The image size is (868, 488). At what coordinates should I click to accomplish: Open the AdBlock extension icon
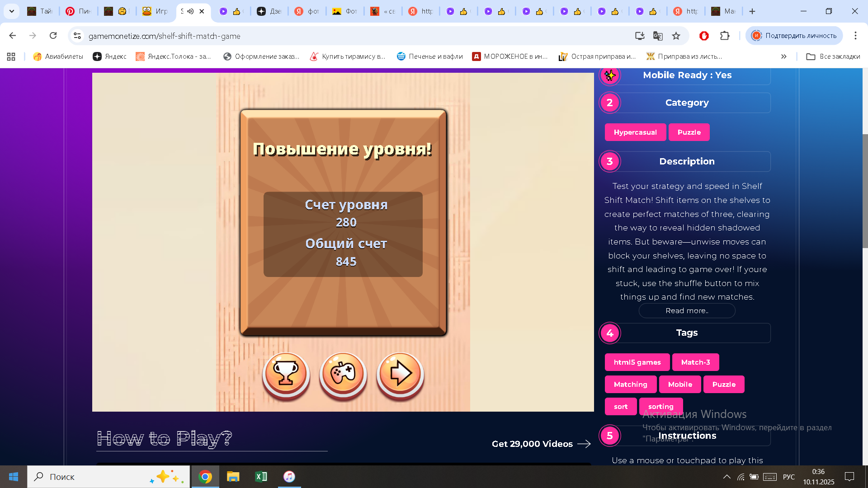click(705, 36)
